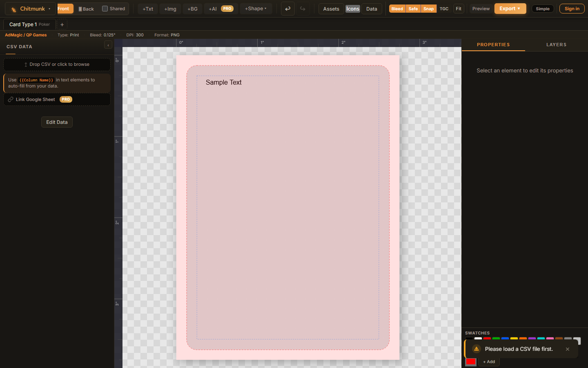The image size is (588, 368).
Task: Pick the green color swatch
Action: [496, 339]
